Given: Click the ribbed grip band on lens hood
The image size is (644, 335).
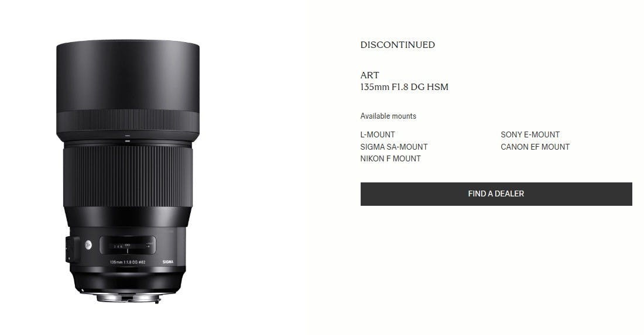Looking at the screenshot, I should 128,120.
